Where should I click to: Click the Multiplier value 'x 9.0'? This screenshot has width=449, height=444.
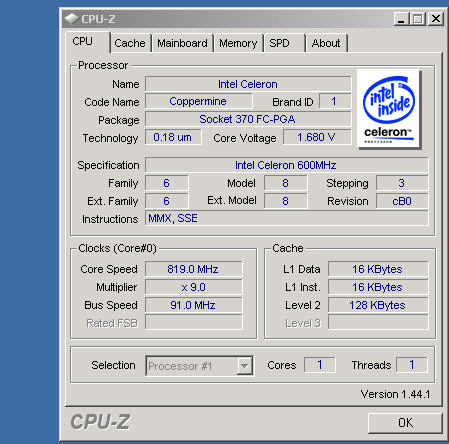point(193,287)
